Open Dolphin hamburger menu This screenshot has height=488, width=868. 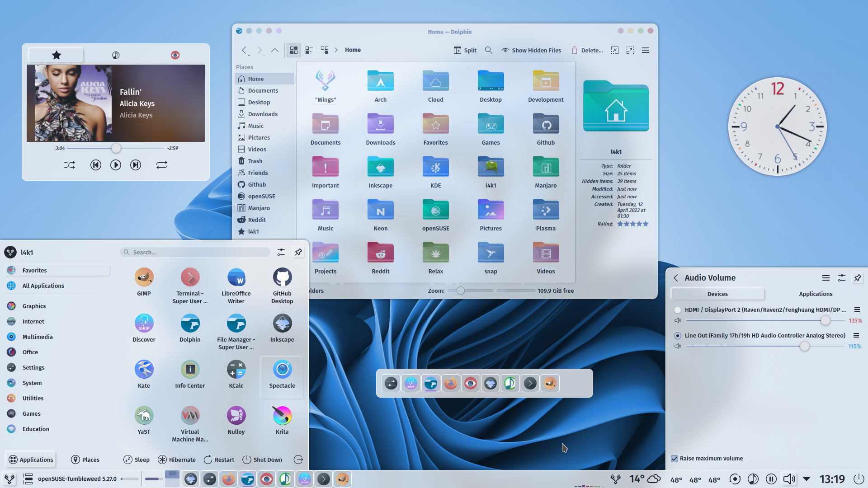point(646,50)
